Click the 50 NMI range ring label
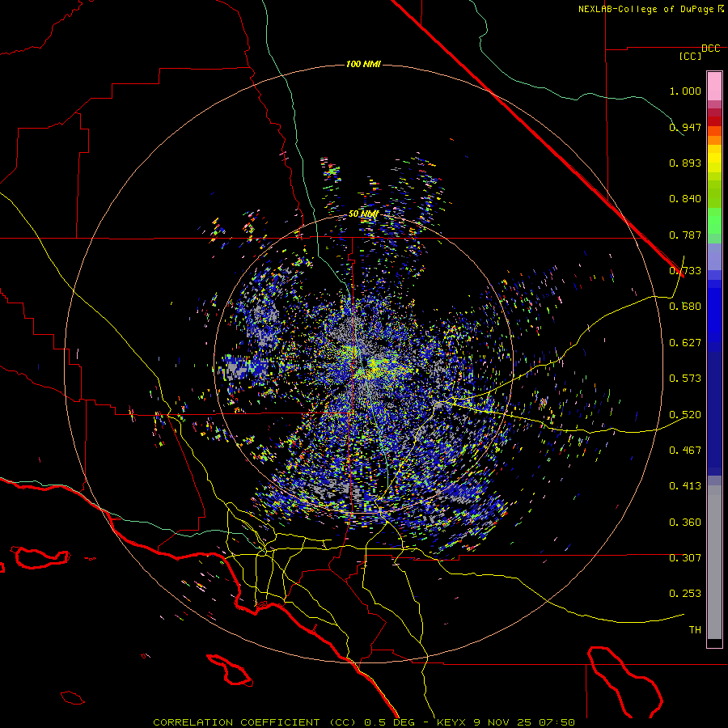 pyautogui.click(x=363, y=214)
